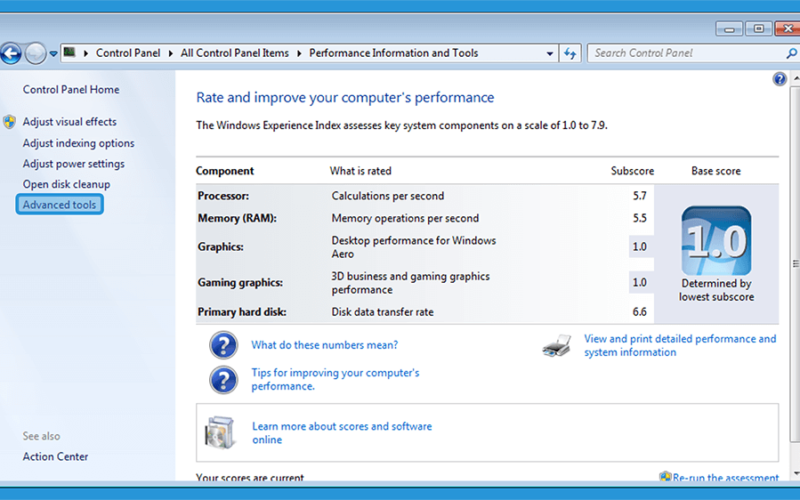Open Tips for improving your computer's performance

(x=335, y=379)
